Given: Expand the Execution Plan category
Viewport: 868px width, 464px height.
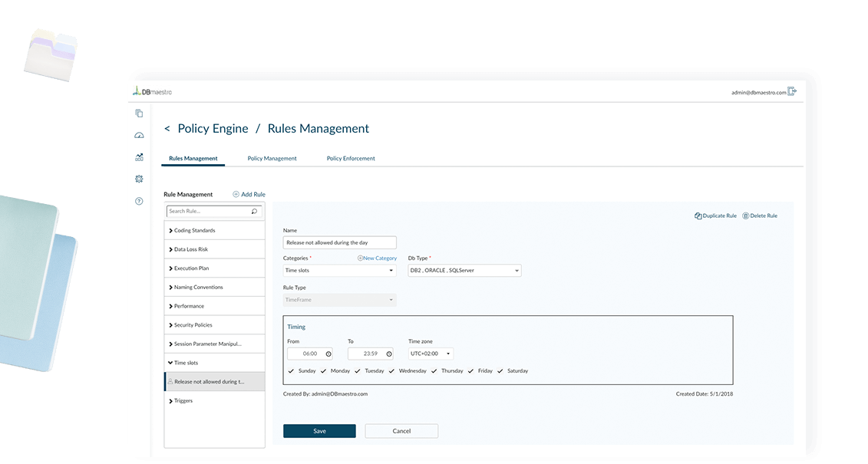Looking at the screenshot, I should tap(214, 268).
